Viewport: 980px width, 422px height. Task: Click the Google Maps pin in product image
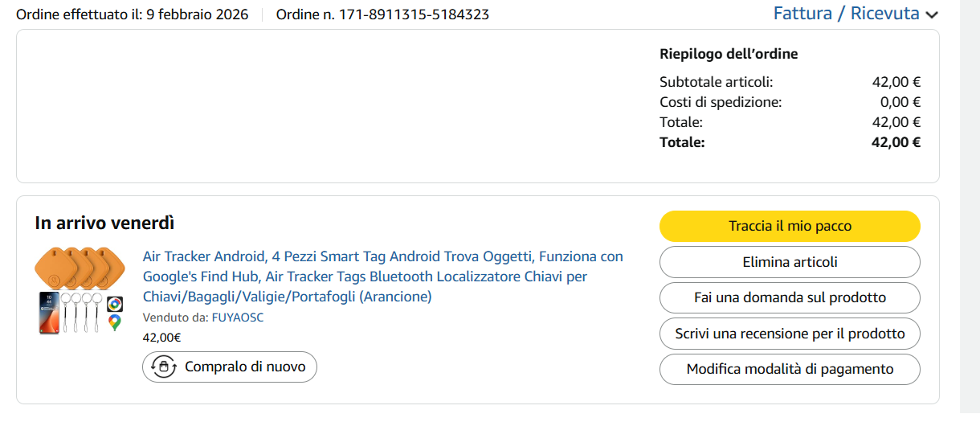115,322
